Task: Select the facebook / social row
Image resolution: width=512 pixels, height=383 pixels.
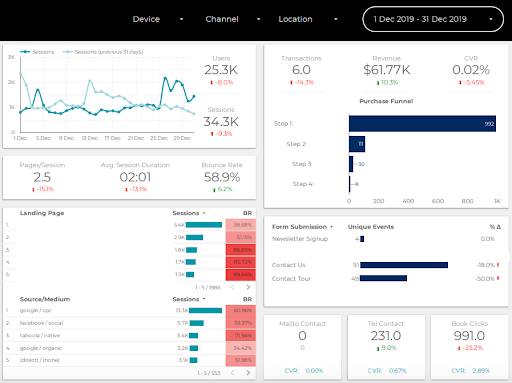Action: click(129, 323)
